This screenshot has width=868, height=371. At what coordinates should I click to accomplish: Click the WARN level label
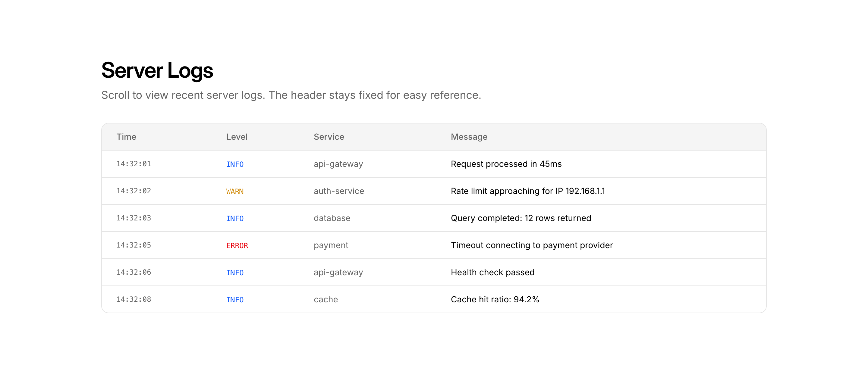[234, 191]
